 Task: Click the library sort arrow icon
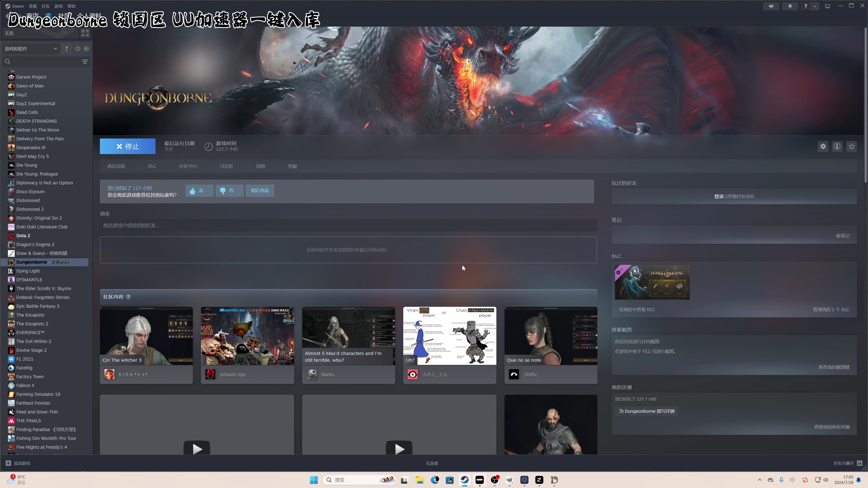click(x=67, y=49)
